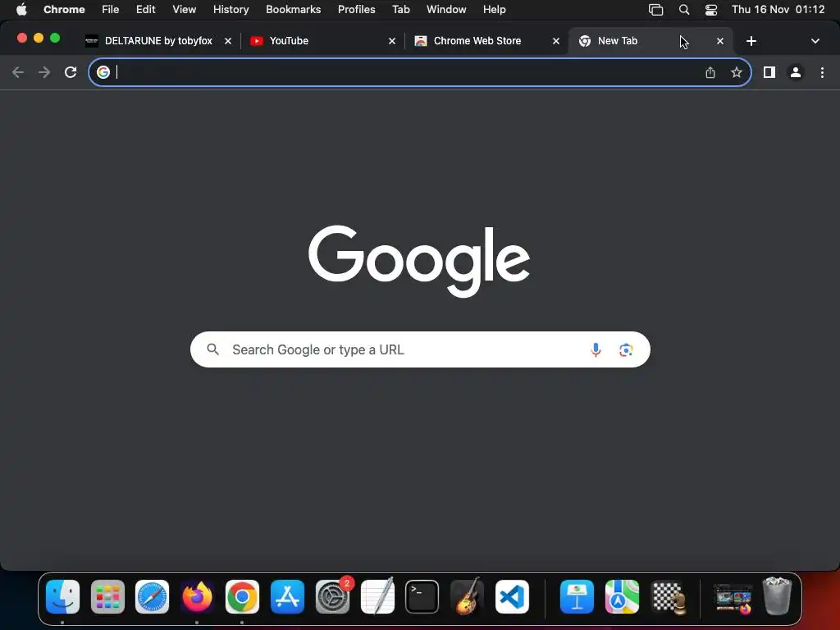
Task: Share this page using the share icon
Action: point(710,72)
